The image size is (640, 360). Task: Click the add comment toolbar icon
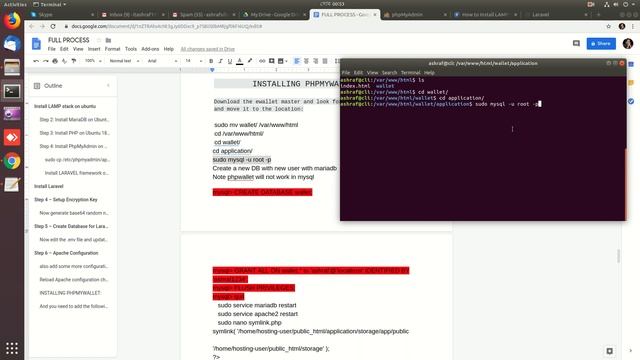[271, 61]
